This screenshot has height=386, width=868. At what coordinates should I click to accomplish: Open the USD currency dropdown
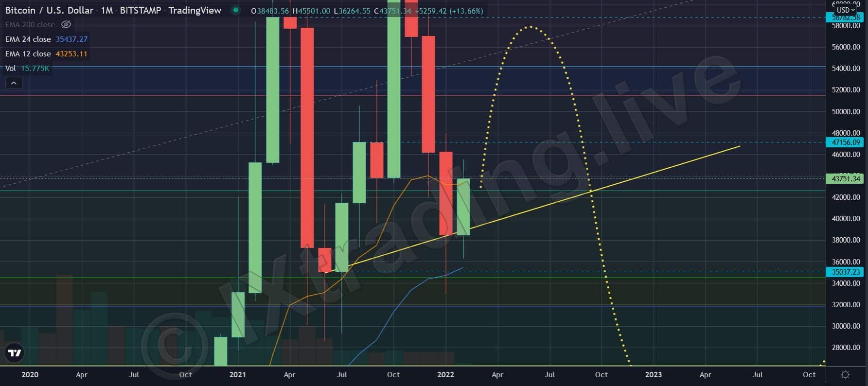coord(846,10)
